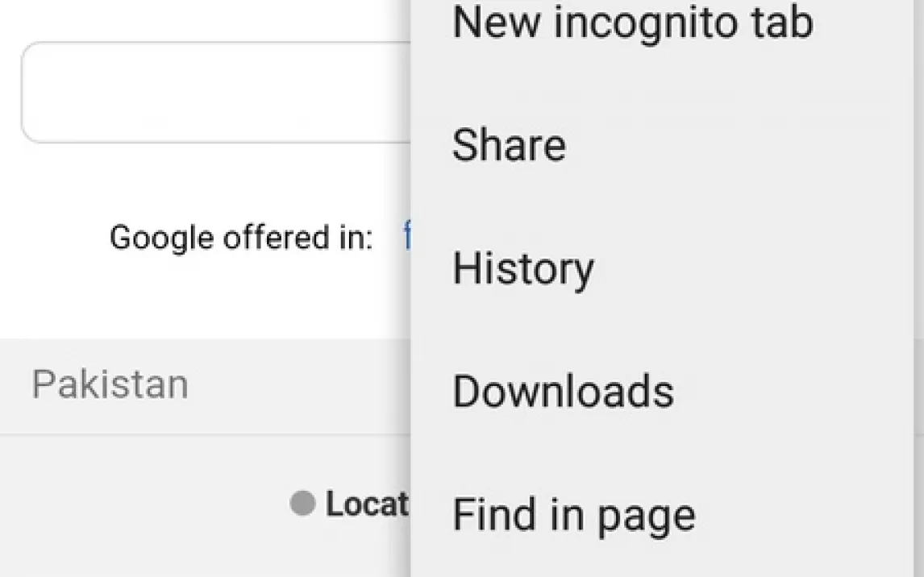The image size is (924, 577).
Task: Click the blue language link
Action: [x=407, y=238]
